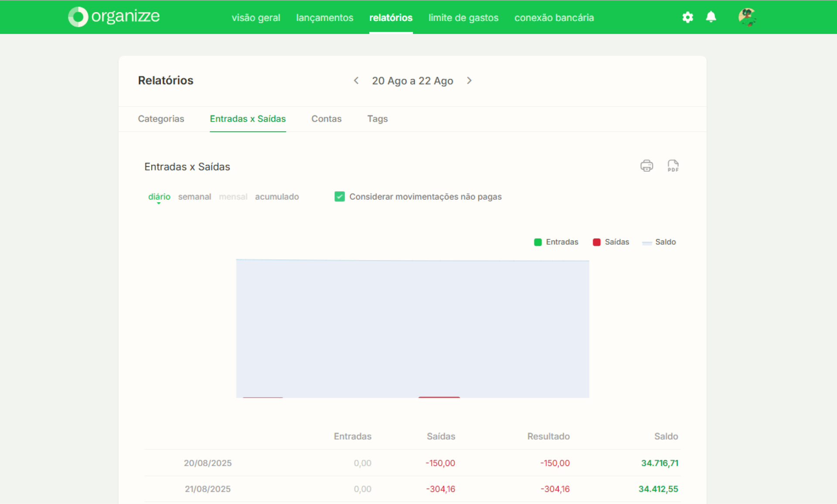Toggle Saldo series in chart legend

(659, 242)
